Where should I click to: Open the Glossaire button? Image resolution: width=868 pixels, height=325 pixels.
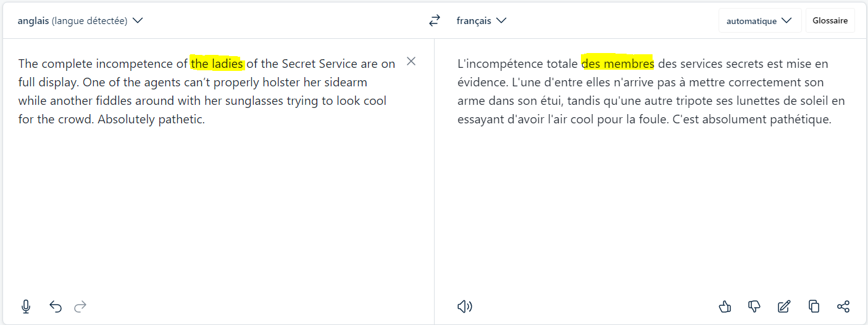(830, 20)
